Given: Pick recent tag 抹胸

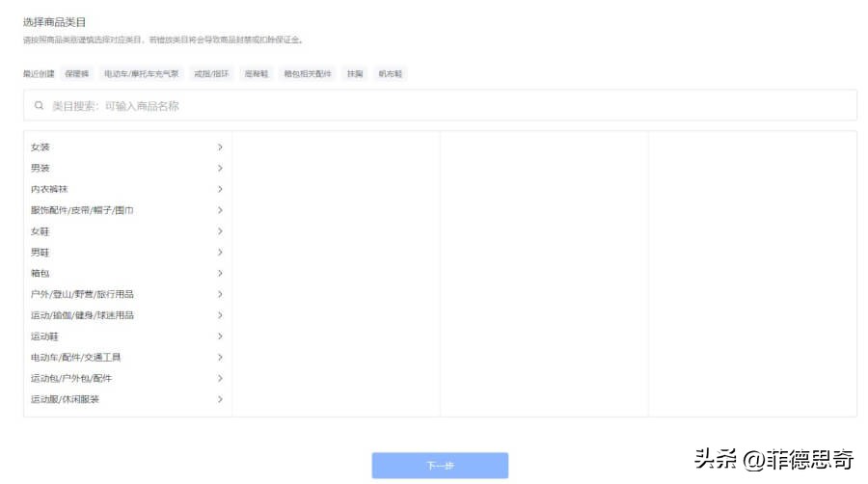Looking at the screenshot, I should [x=355, y=73].
